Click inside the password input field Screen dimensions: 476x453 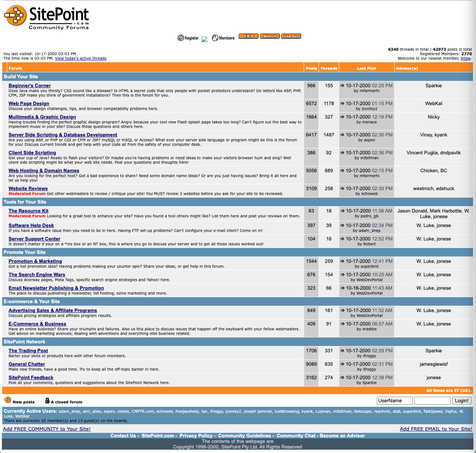coord(432,400)
